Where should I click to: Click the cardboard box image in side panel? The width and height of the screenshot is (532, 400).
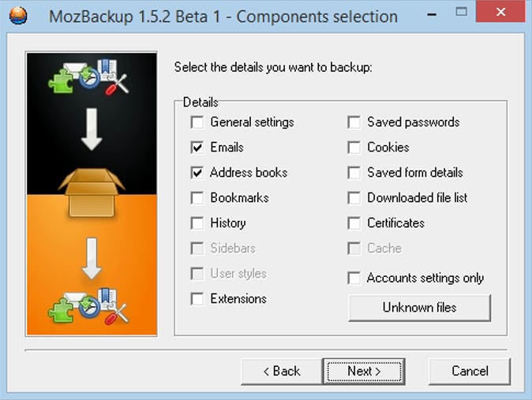92,191
